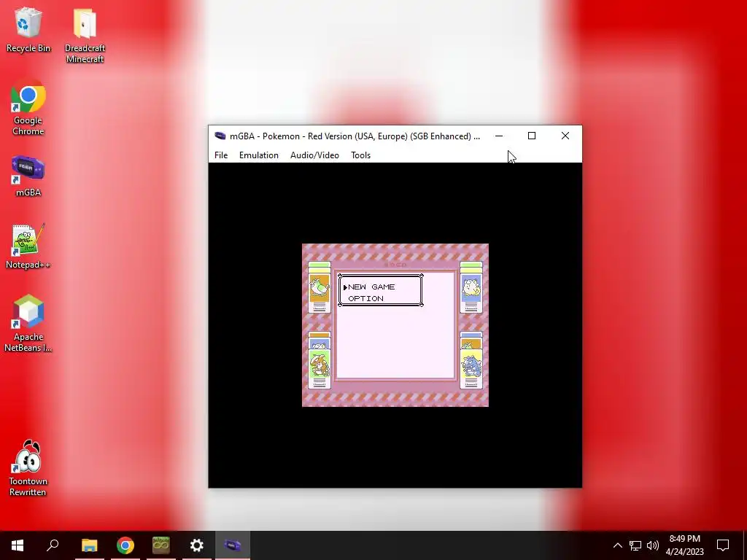747x560 pixels.
Task: Open the network status tray icon
Action: click(x=635, y=545)
